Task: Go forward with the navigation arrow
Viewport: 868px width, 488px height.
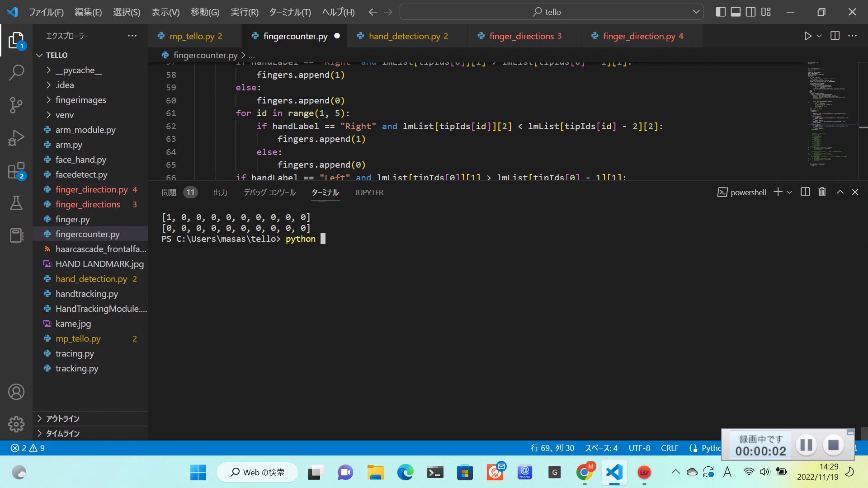Action: [388, 12]
